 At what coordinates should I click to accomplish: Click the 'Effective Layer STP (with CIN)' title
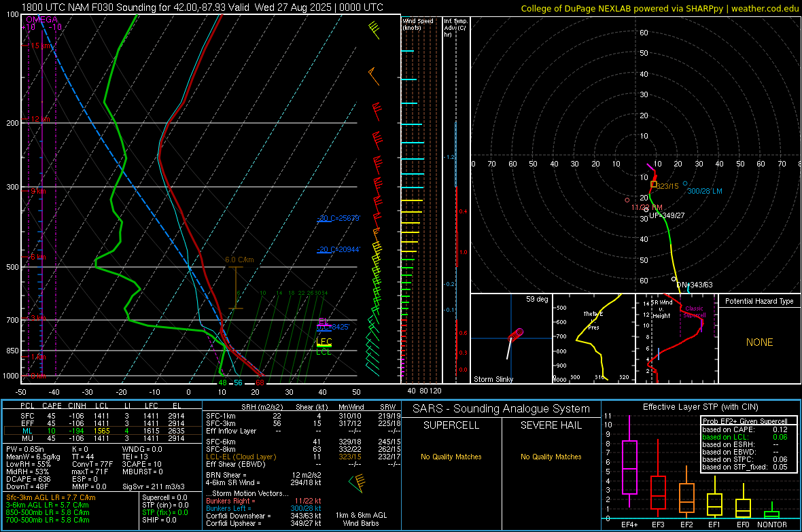(700, 407)
